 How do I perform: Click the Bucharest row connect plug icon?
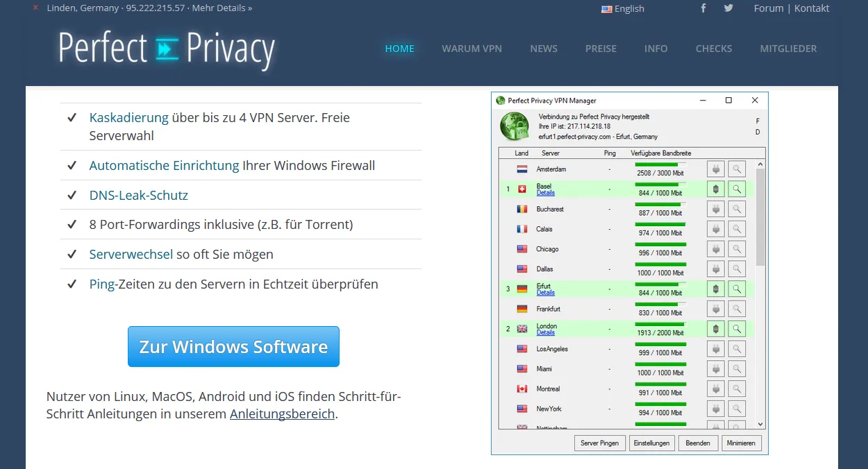coord(716,209)
